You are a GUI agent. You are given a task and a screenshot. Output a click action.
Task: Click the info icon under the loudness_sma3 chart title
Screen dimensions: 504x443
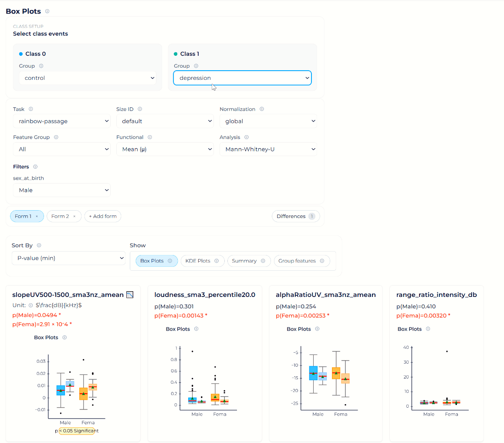tap(195, 329)
